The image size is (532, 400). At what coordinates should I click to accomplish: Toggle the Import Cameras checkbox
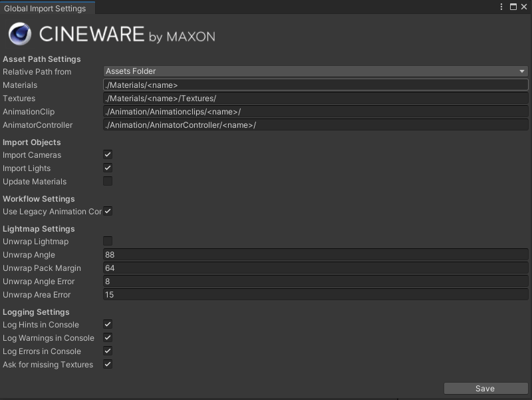108,154
